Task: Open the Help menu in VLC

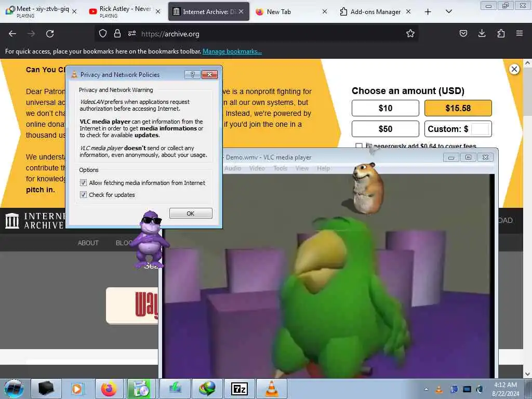Action: tap(323, 168)
